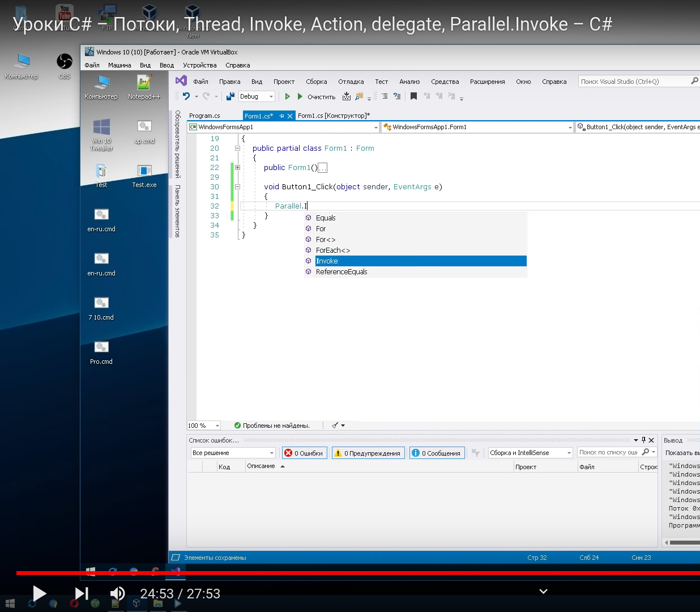This screenshot has height=612, width=700.
Task: Open the error list panel options arrow
Action: (x=635, y=440)
